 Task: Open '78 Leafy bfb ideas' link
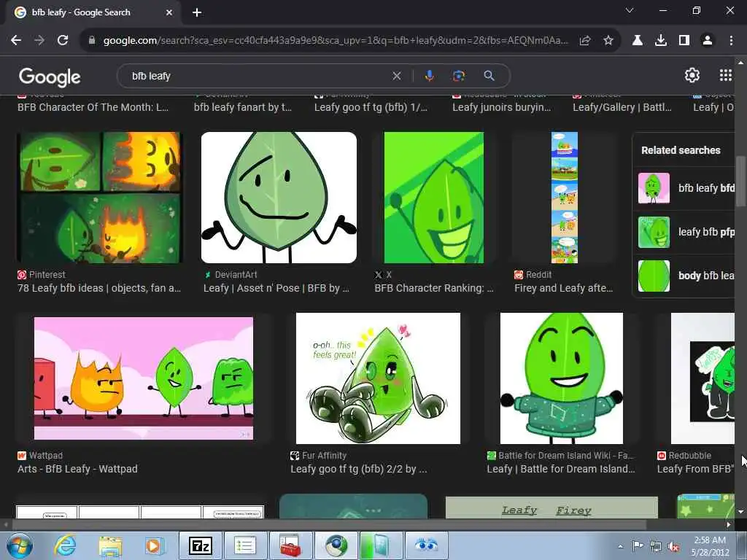[x=99, y=288]
